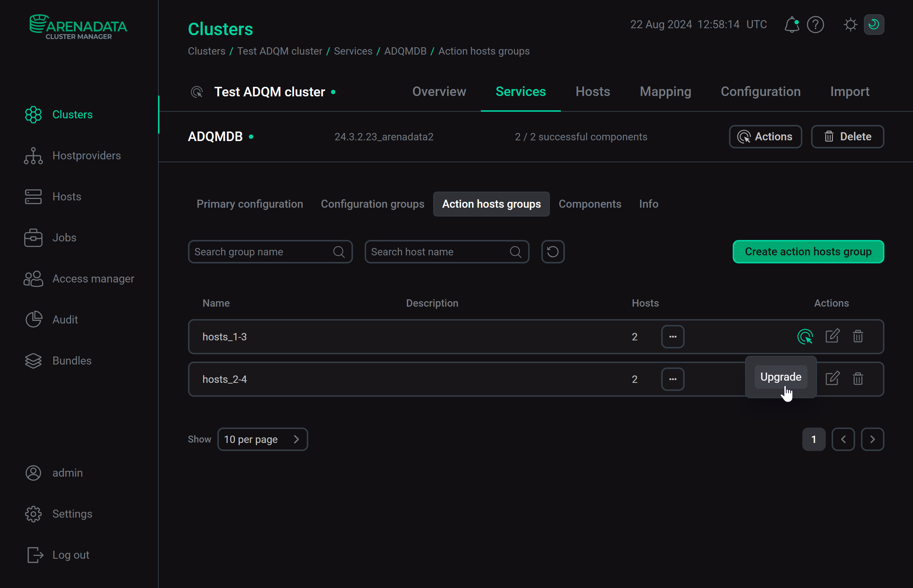Open the notifications bell
The image size is (913, 588).
(x=792, y=25)
